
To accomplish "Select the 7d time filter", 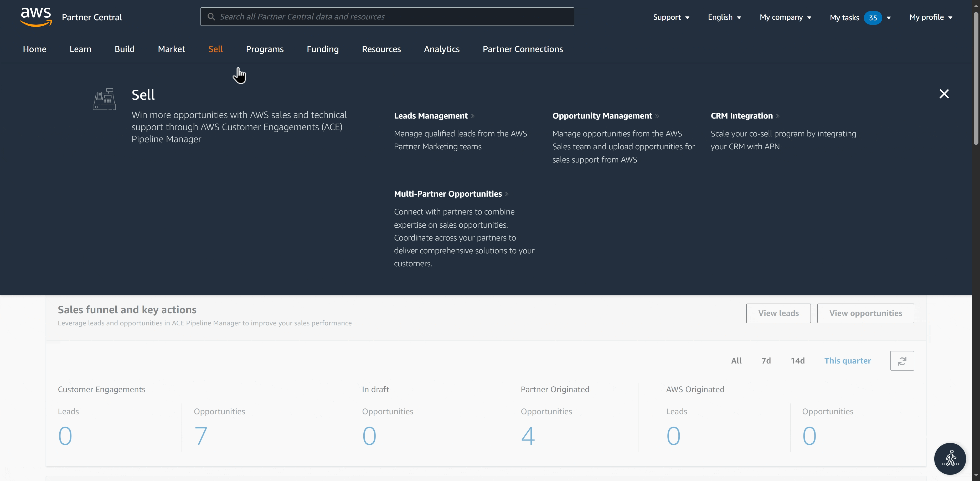I will 766,361.
